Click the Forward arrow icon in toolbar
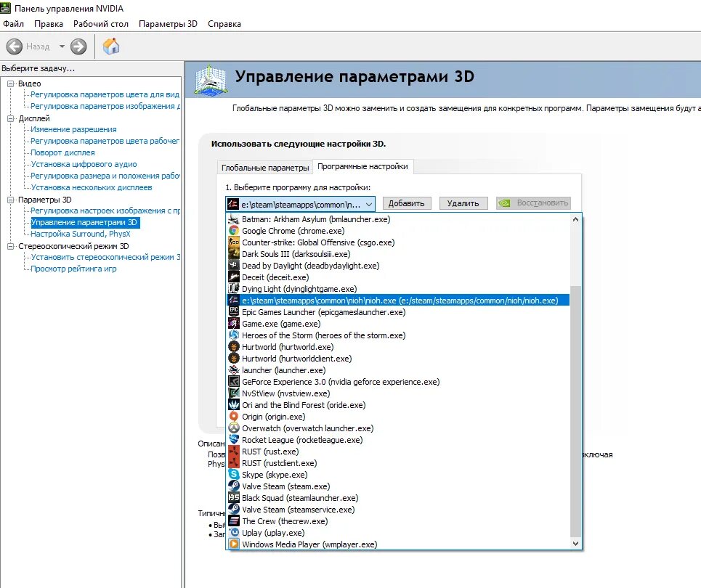The image size is (701, 588). 78,46
